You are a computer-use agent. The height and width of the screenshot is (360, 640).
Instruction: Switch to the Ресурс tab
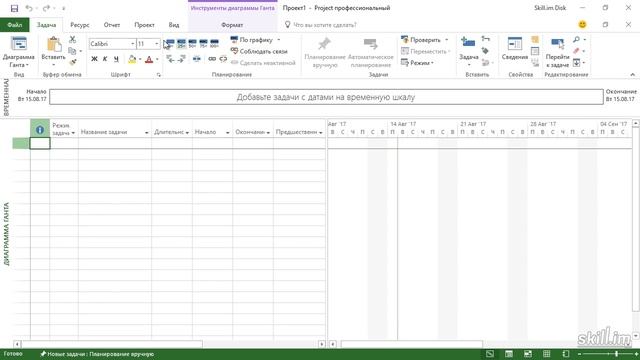[80, 25]
